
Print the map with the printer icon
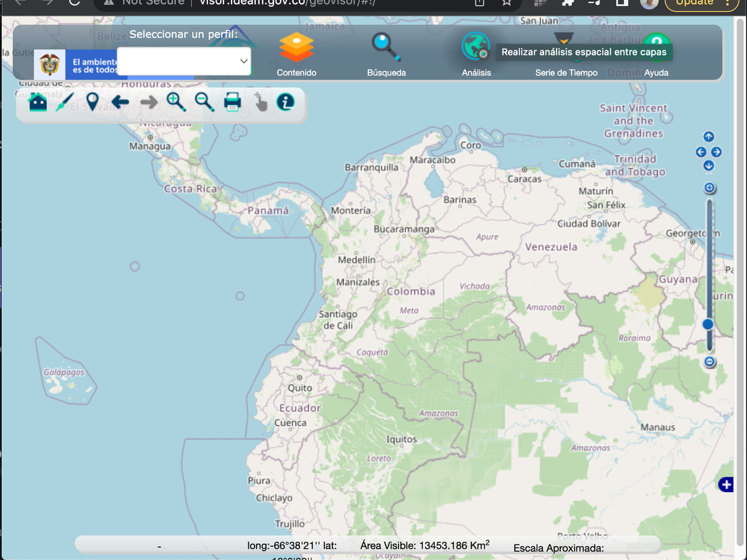click(x=232, y=101)
